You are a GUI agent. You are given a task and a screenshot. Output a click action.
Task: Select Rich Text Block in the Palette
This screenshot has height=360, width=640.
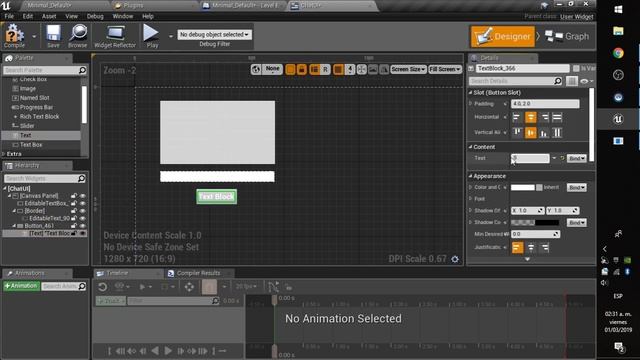(39, 117)
